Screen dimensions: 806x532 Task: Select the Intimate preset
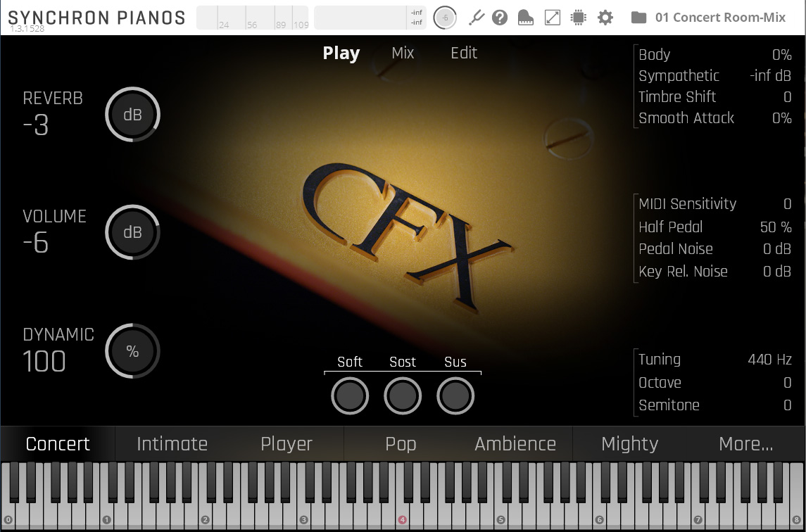pos(172,444)
